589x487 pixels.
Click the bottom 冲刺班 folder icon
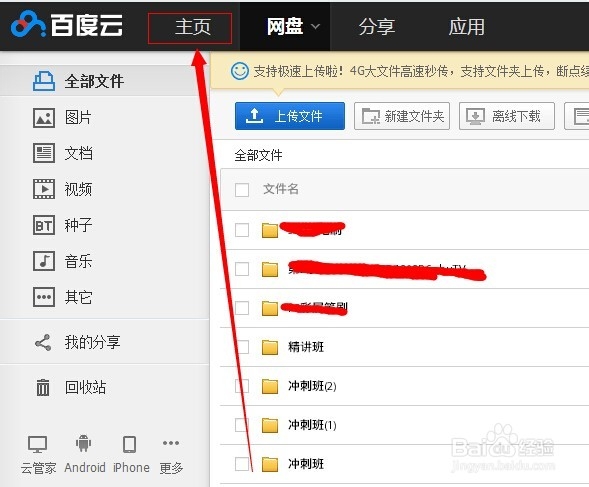tap(270, 464)
